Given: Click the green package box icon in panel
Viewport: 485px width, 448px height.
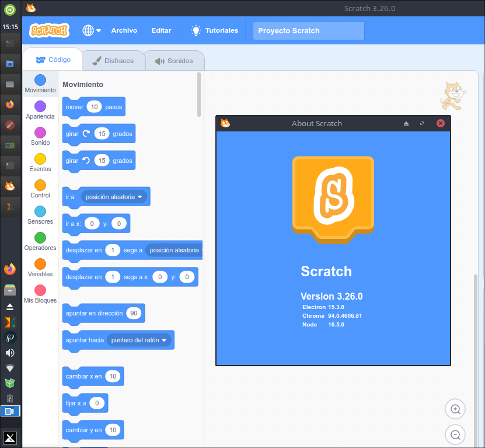Looking at the screenshot, I should pyautogui.click(x=10, y=383).
